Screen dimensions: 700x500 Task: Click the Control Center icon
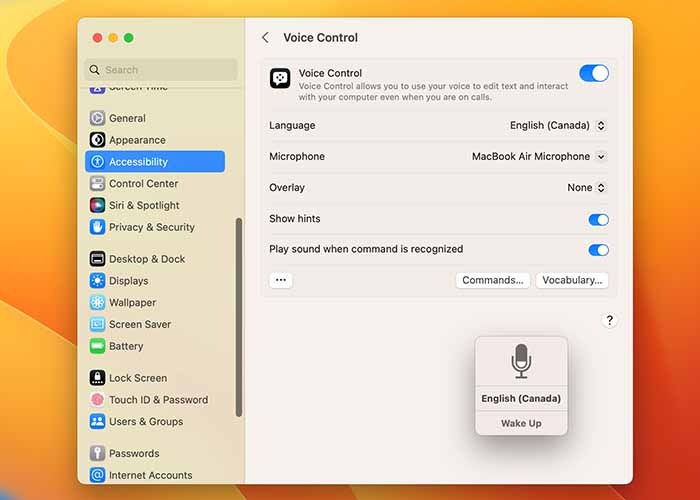(97, 183)
